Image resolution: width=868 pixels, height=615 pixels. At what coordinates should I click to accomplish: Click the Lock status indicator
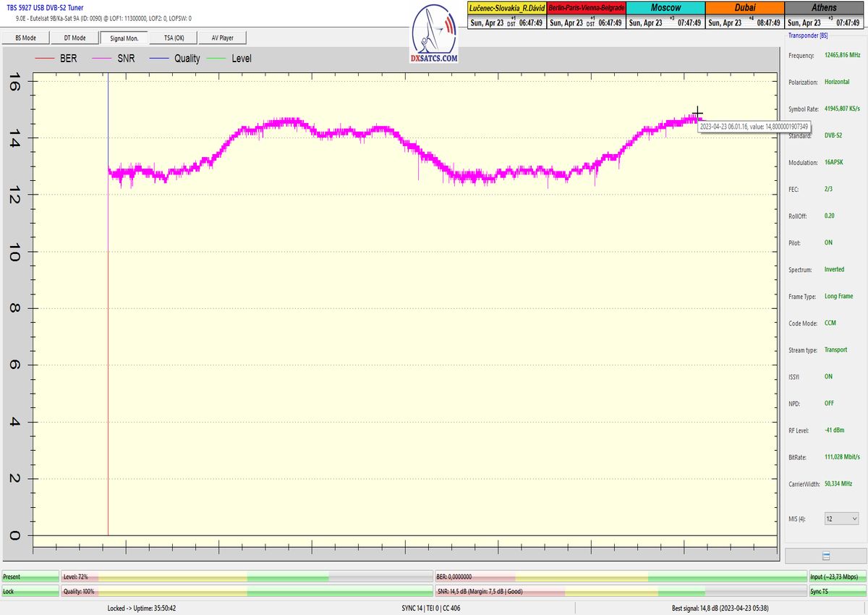click(x=30, y=591)
